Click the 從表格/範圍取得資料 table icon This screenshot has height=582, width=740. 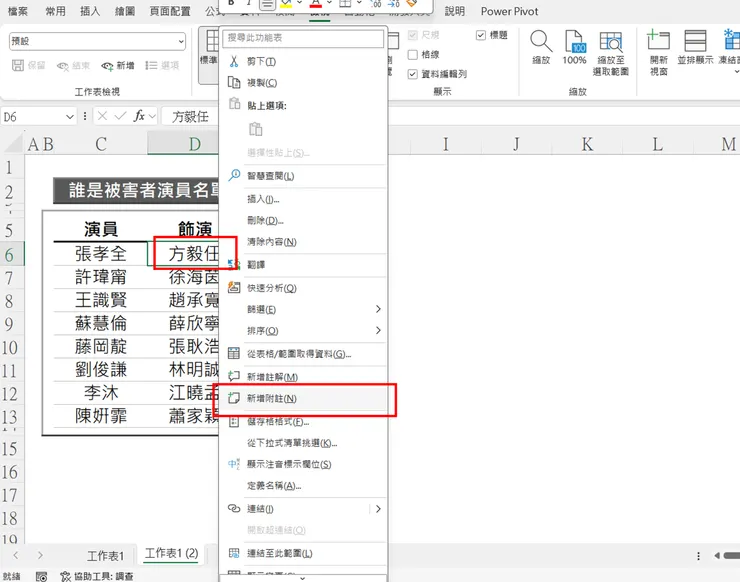pyautogui.click(x=234, y=353)
